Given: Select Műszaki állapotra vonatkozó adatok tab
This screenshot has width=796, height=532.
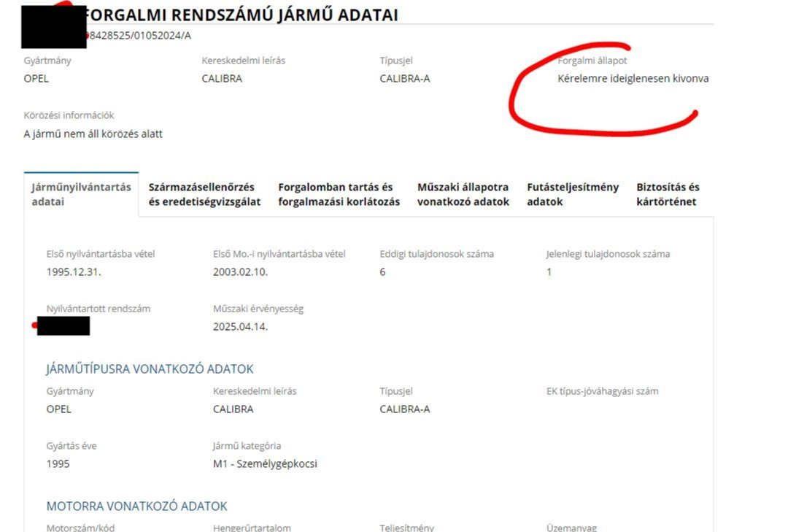Looking at the screenshot, I should (463, 194).
